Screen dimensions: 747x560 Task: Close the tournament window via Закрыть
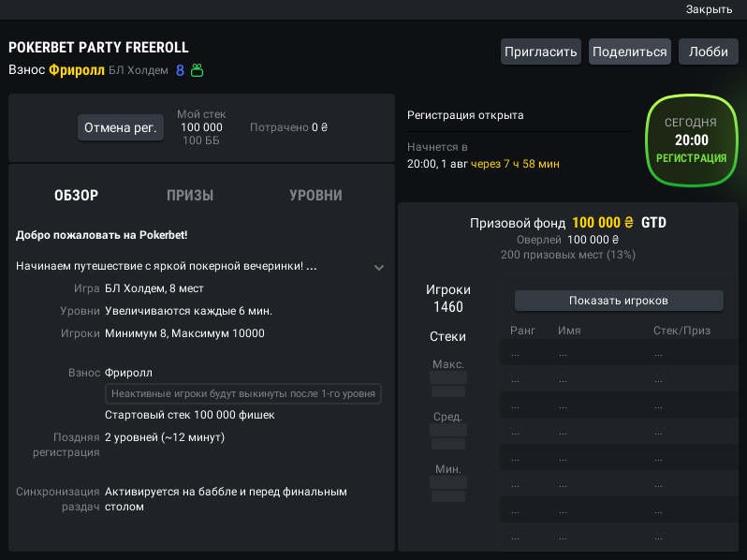pos(709,9)
